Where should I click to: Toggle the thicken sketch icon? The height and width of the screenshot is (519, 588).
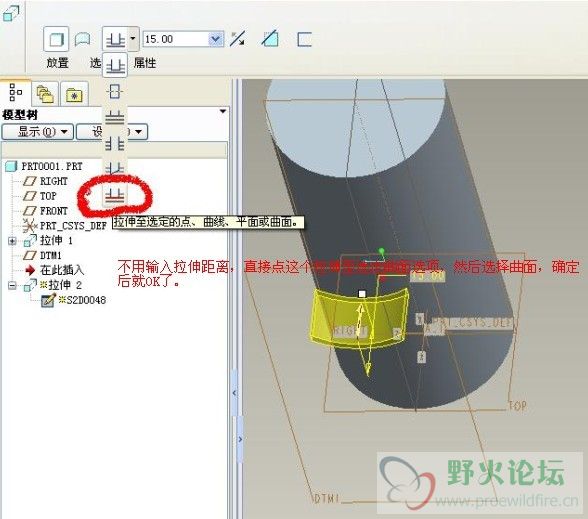(304, 39)
